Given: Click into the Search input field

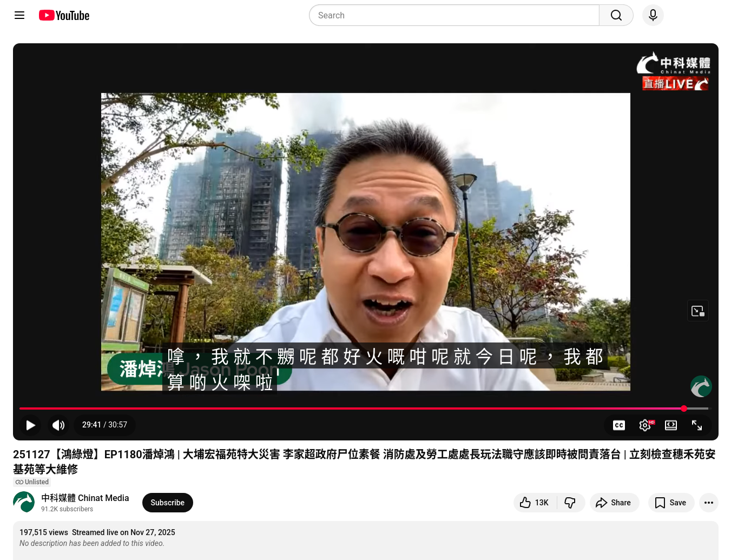Looking at the screenshot, I should [455, 15].
